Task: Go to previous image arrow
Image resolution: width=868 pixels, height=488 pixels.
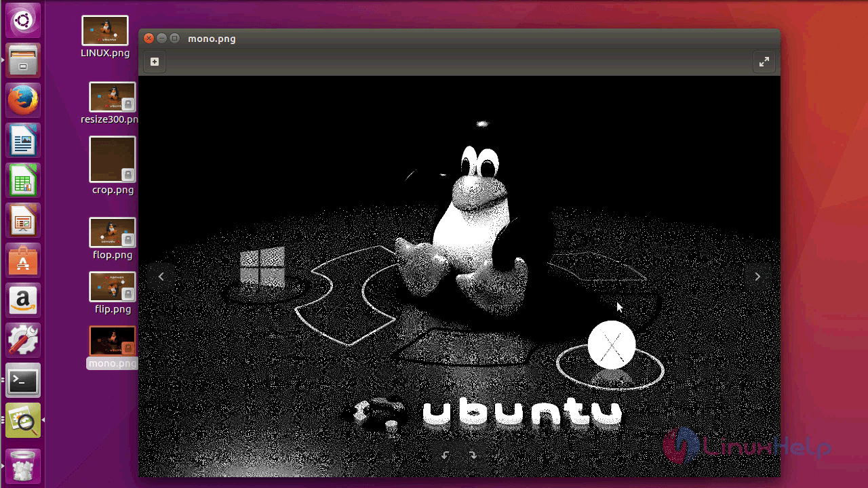Action: click(x=161, y=277)
